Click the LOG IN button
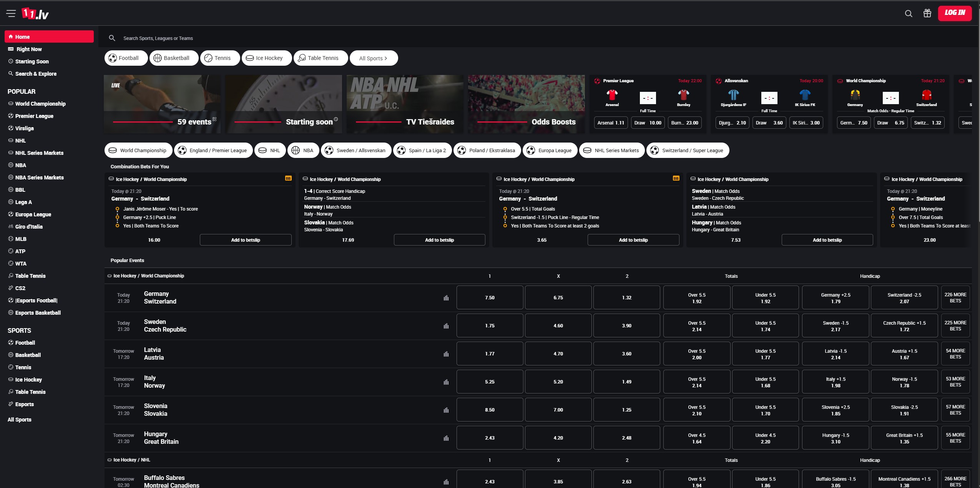 coord(955,13)
